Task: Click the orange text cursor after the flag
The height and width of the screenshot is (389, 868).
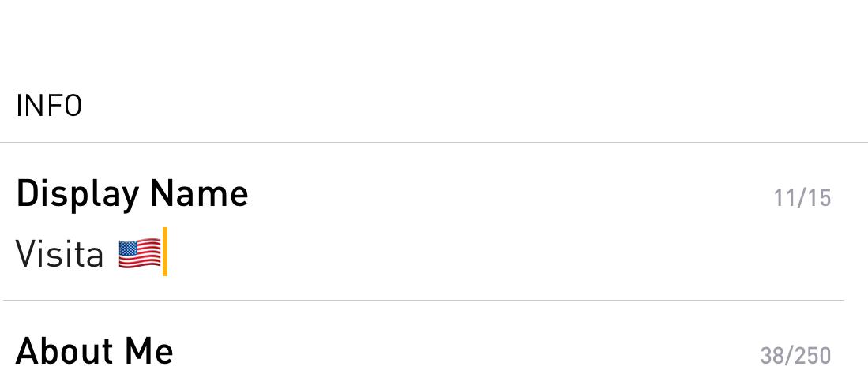Action: (165, 251)
